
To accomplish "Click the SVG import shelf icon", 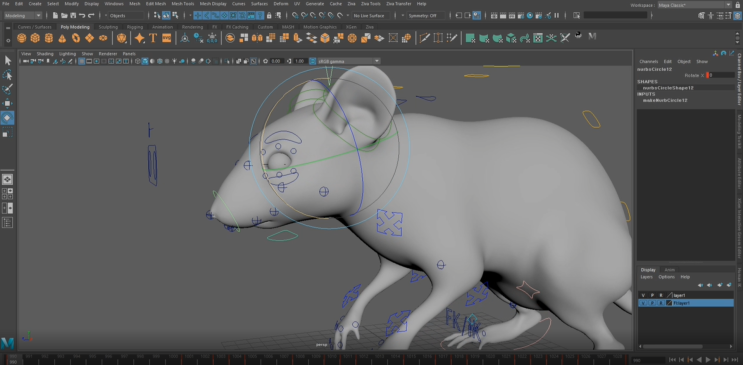I will 167,38.
